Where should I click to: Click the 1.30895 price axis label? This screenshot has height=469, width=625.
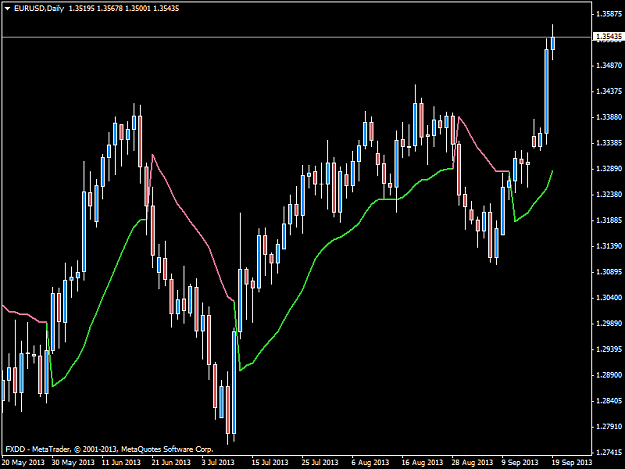point(609,272)
